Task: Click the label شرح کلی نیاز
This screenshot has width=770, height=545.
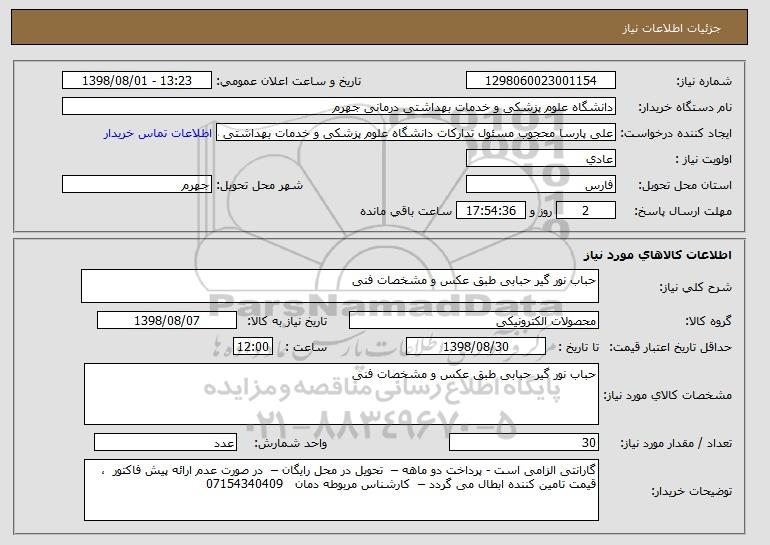Action: pos(695,288)
